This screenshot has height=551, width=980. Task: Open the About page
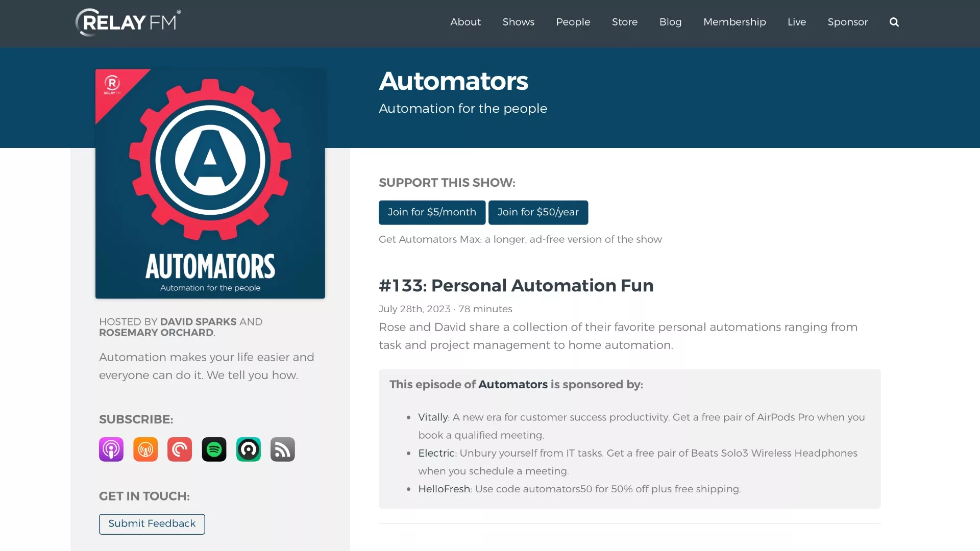(x=465, y=22)
